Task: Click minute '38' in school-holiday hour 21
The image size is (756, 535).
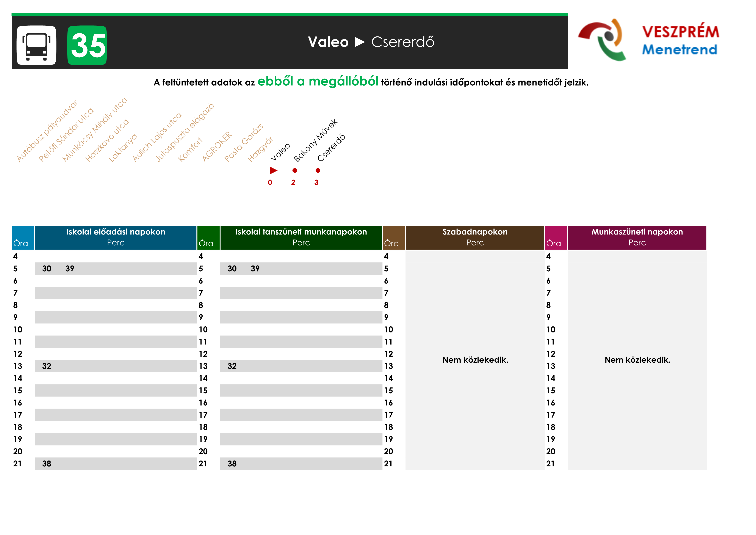Action: [232, 464]
